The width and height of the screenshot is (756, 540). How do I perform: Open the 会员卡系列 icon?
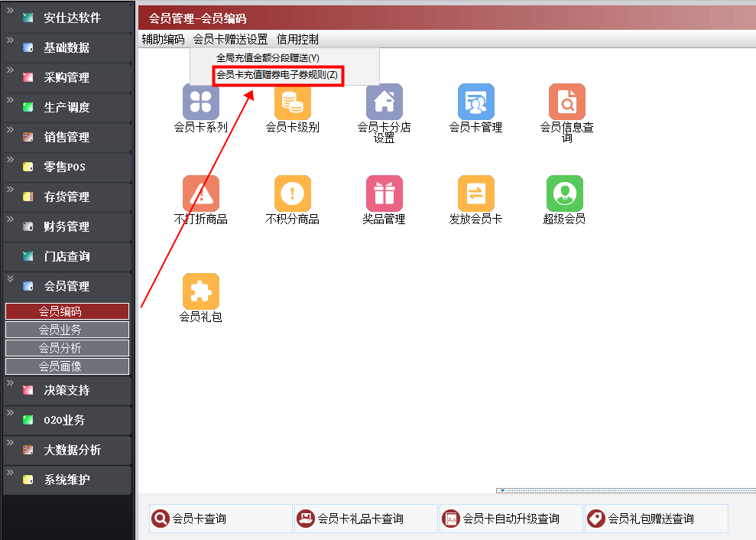tap(200, 101)
